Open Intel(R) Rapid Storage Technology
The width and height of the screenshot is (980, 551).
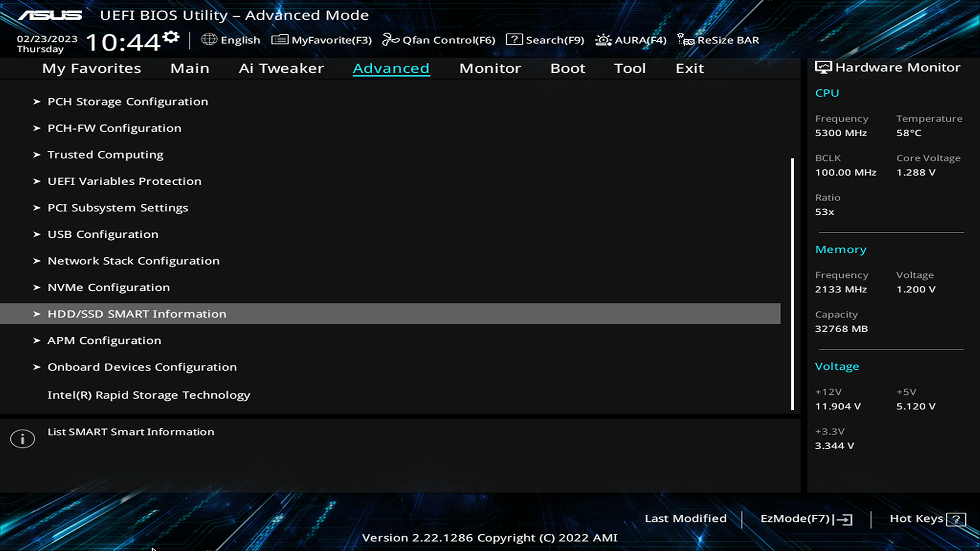(x=149, y=395)
